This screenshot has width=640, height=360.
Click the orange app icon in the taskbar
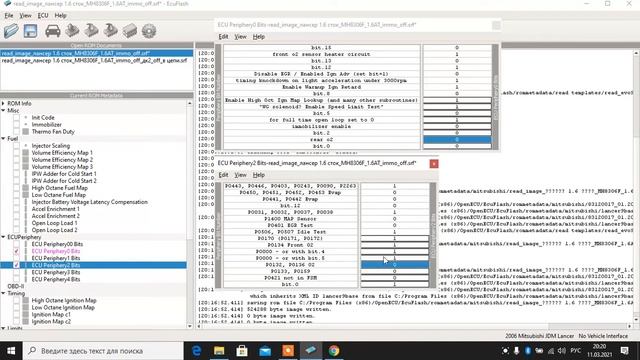(288, 351)
